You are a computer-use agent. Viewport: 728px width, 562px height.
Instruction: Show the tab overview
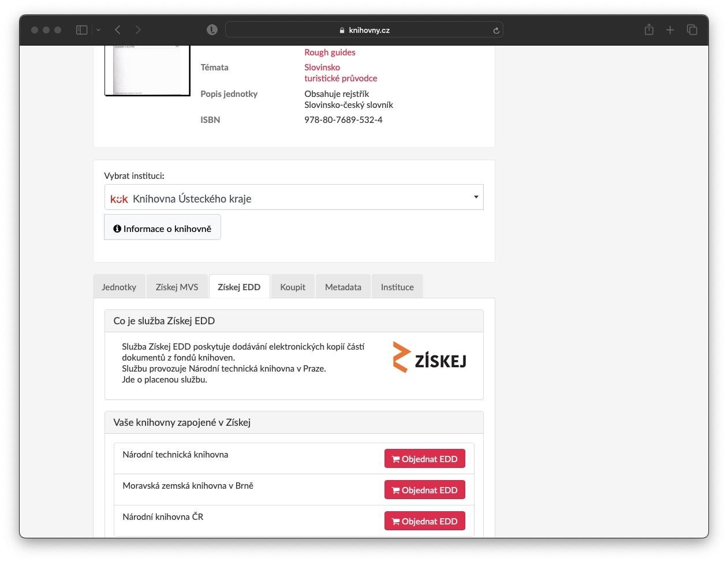pyautogui.click(x=692, y=30)
